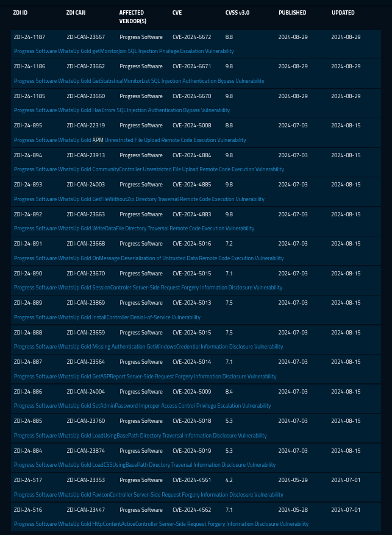The height and width of the screenshot is (535, 392).
Task: Click the HasErrors SQL Injection Authentication Bypass link
Action: 122,110
